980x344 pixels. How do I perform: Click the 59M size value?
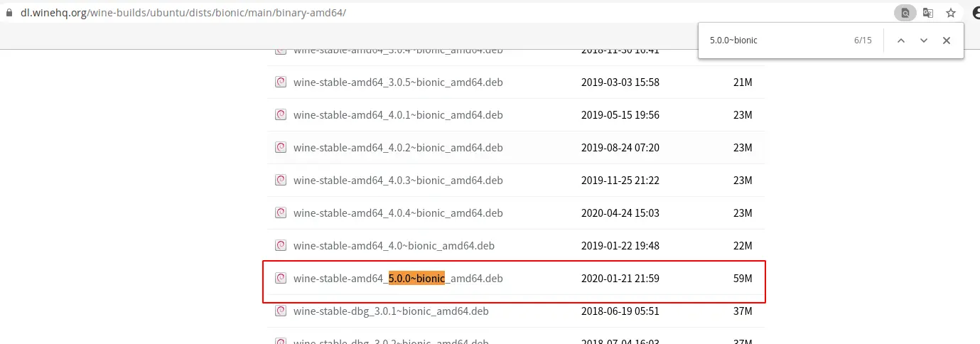[743, 278]
